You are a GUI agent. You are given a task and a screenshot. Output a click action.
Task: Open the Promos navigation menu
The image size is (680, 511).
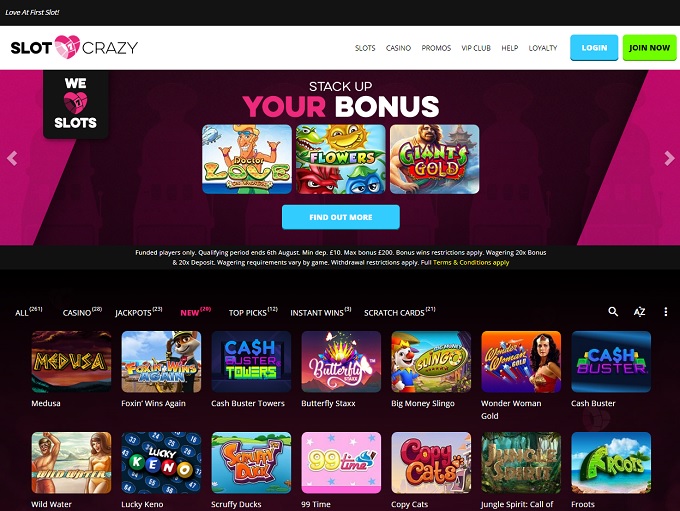click(x=436, y=48)
